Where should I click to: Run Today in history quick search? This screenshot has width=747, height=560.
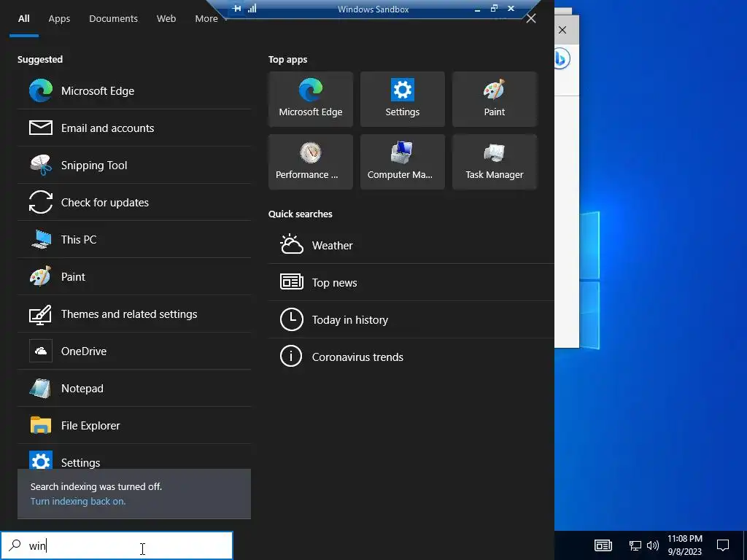(411, 319)
